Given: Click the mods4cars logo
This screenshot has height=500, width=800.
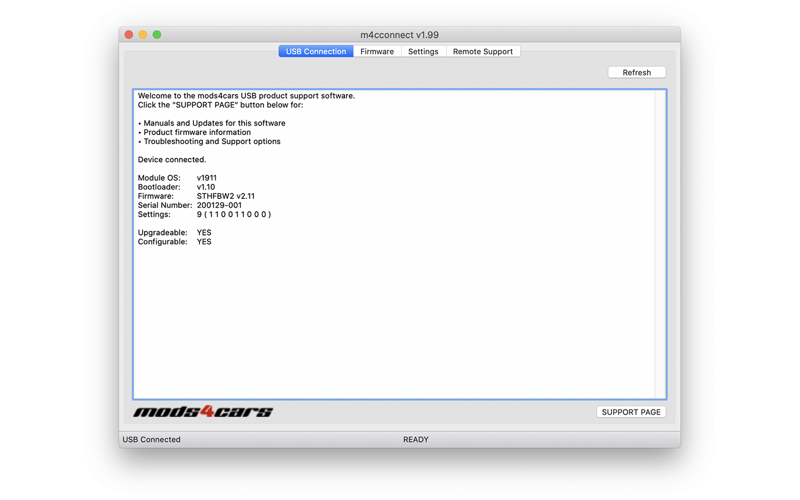Looking at the screenshot, I should point(203,411).
